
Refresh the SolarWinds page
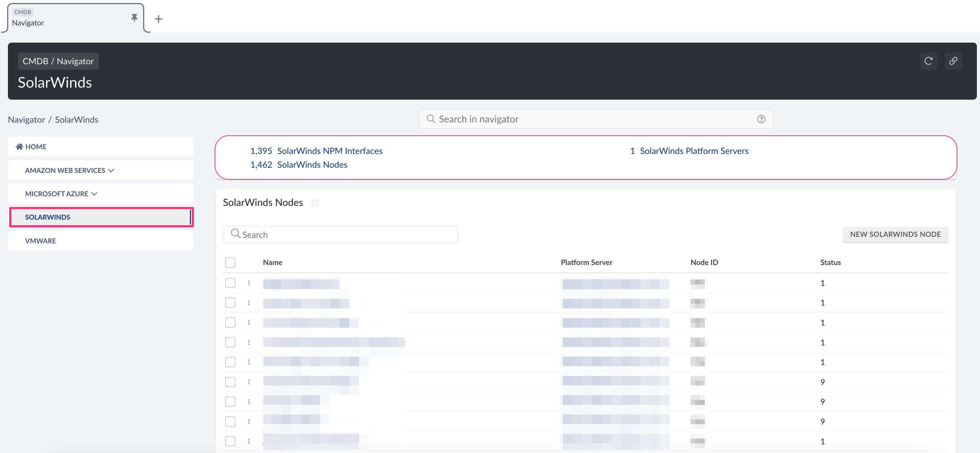pos(928,61)
